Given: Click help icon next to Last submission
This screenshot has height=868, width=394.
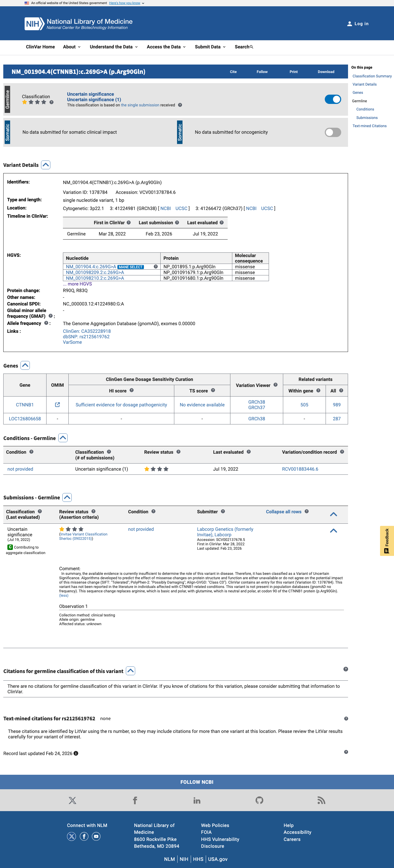Looking at the screenshot, I should coord(177,222).
